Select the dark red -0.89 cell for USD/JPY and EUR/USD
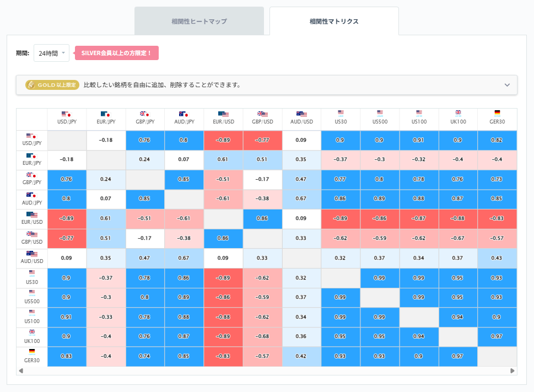The width and height of the screenshot is (534, 392). (x=223, y=140)
